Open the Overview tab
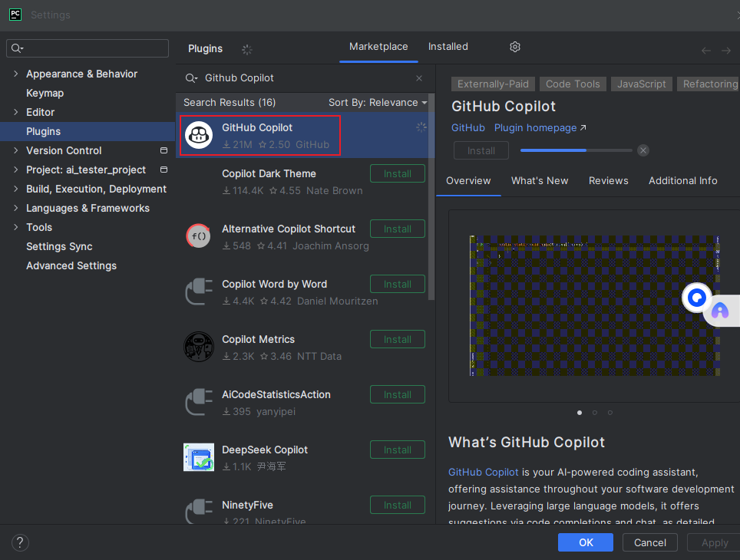Image resolution: width=740 pixels, height=560 pixels. (468, 181)
